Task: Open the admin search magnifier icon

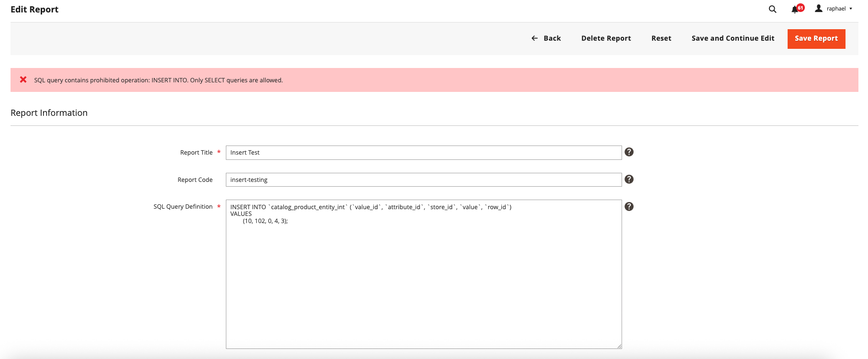Action: point(772,9)
